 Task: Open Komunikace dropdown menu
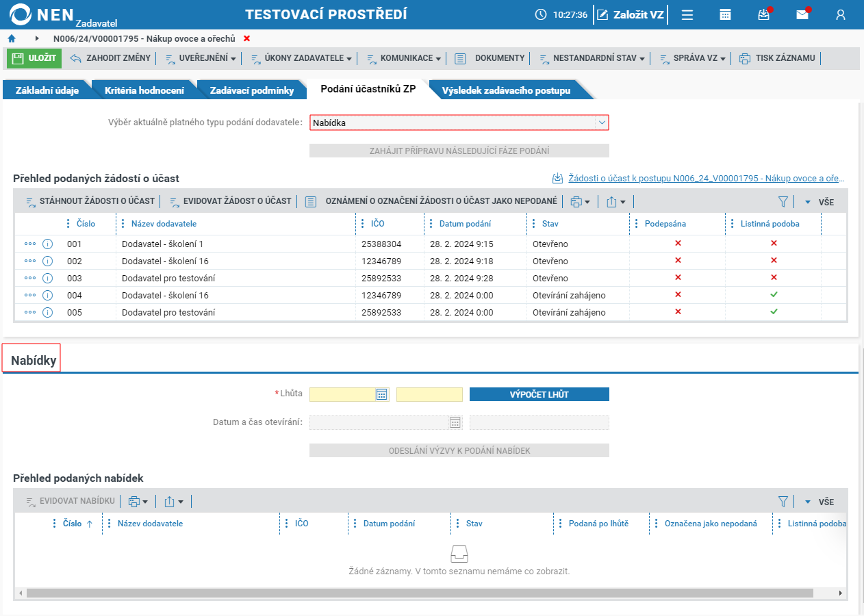404,58
